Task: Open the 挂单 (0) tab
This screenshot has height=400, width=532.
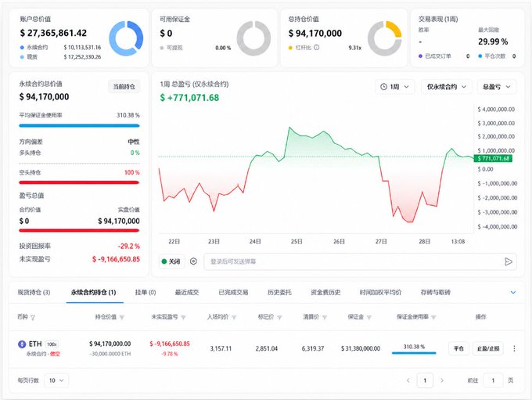Action: click(x=146, y=292)
